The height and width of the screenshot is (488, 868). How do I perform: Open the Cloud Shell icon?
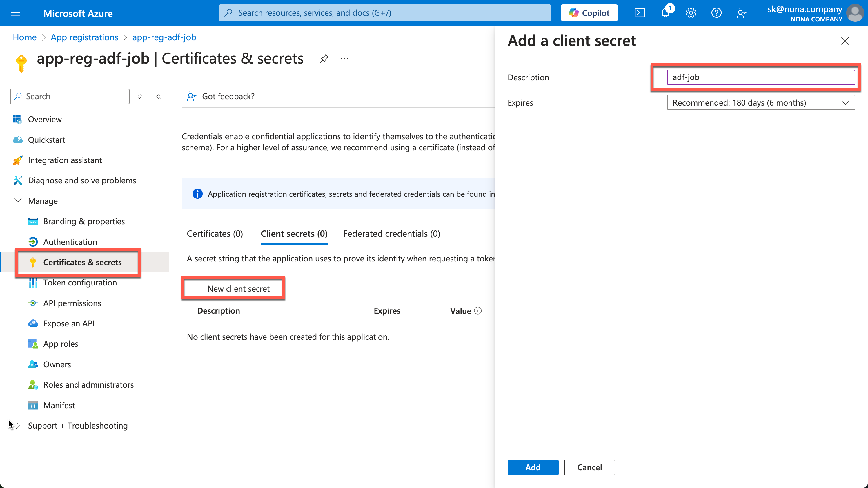[x=640, y=13]
